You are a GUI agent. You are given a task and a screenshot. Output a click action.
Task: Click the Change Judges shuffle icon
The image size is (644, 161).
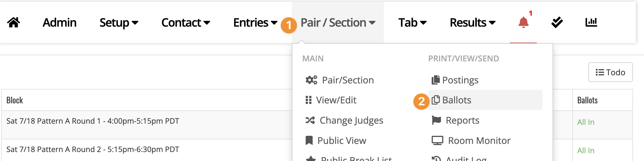click(310, 120)
